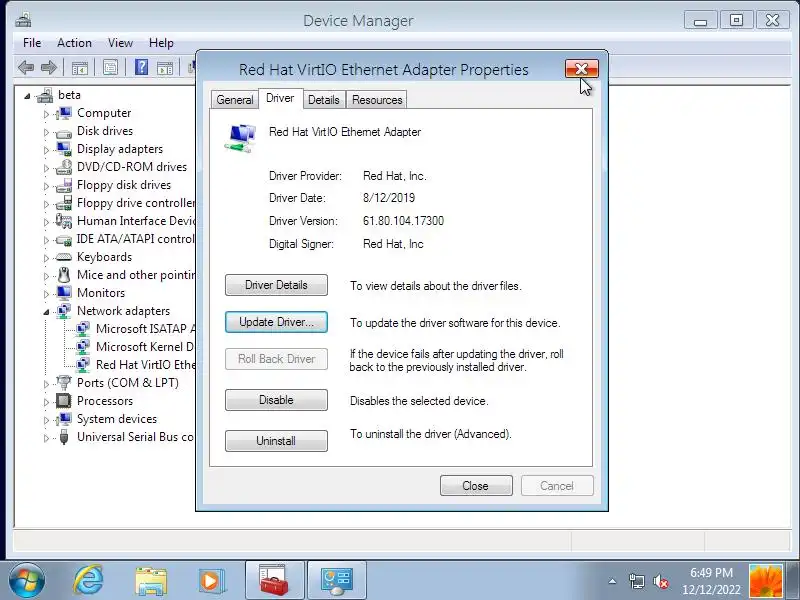Switch to the Resources tab

point(377,99)
